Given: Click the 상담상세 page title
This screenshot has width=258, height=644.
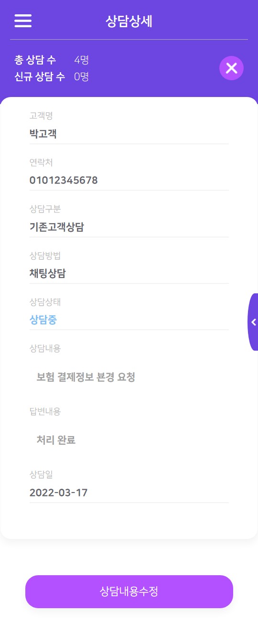Looking at the screenshot, I should point(129,21).
